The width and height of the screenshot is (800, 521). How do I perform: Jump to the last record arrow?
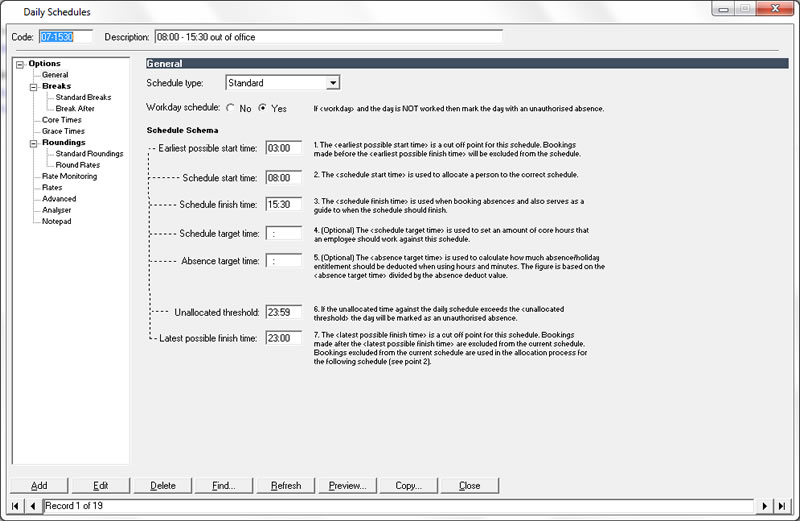(781, 506)
